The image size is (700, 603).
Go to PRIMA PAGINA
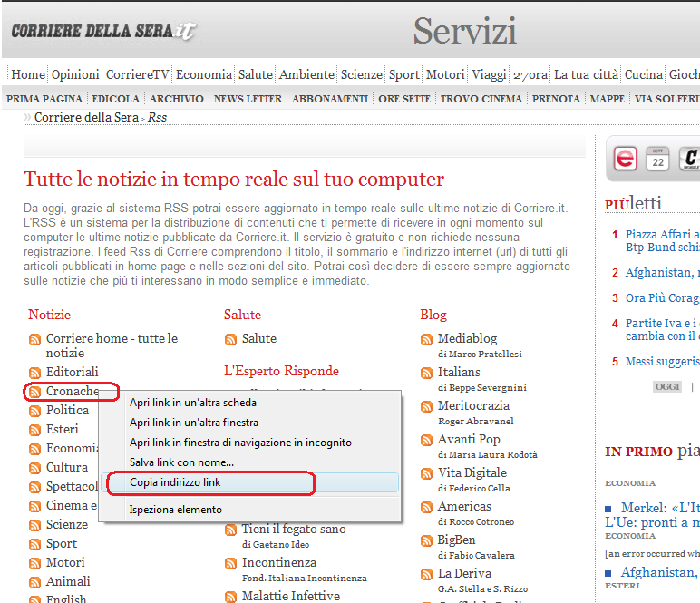click(x=44, y=99)
